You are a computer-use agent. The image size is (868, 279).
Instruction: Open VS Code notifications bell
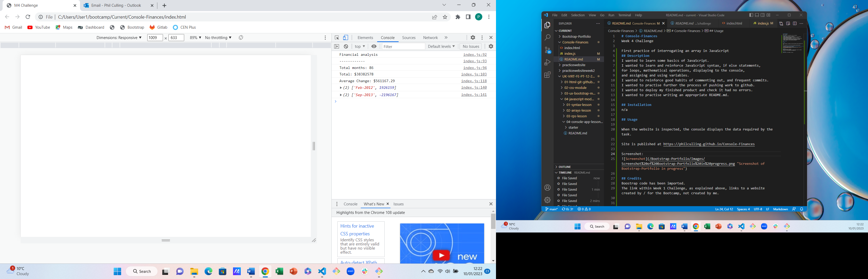pos(802,209)
